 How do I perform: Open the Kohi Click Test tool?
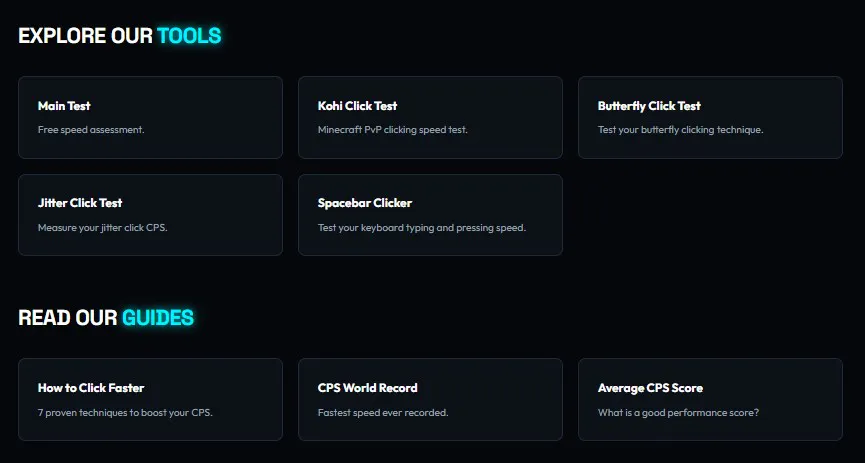430,118
